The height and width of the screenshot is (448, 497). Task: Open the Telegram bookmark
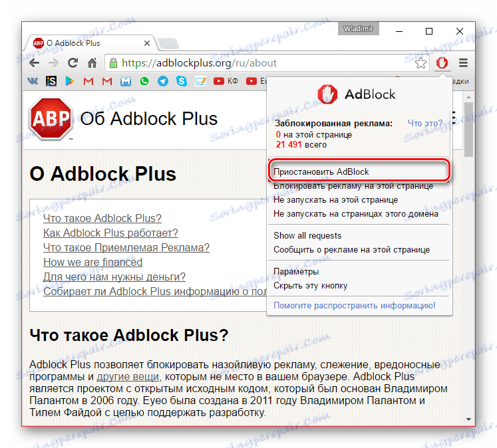click(163, 81)
